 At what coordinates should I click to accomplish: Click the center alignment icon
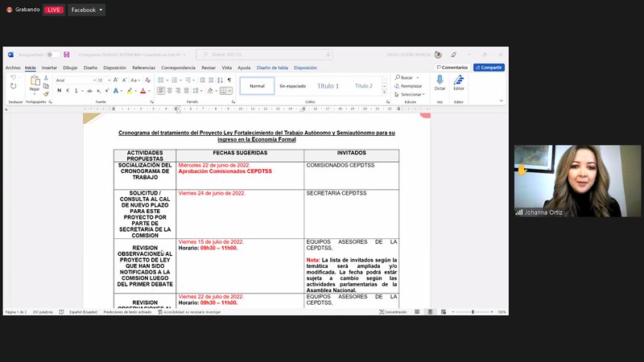170,91
